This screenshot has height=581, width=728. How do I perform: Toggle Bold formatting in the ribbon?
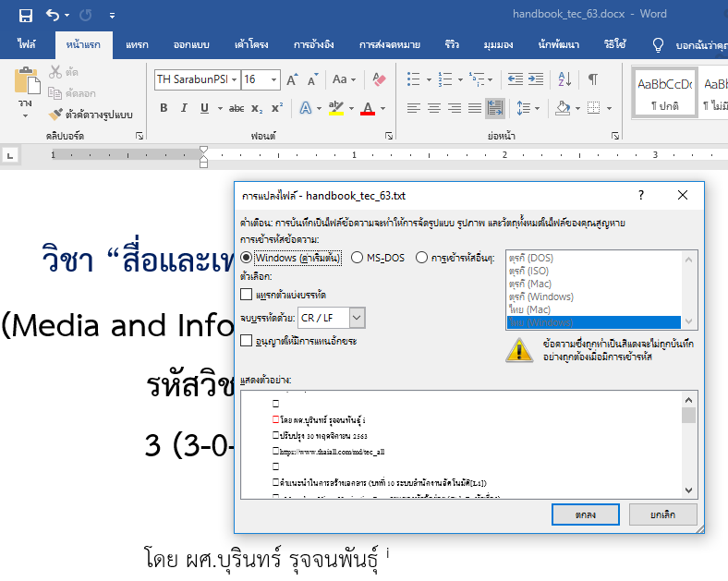point(164,108)
